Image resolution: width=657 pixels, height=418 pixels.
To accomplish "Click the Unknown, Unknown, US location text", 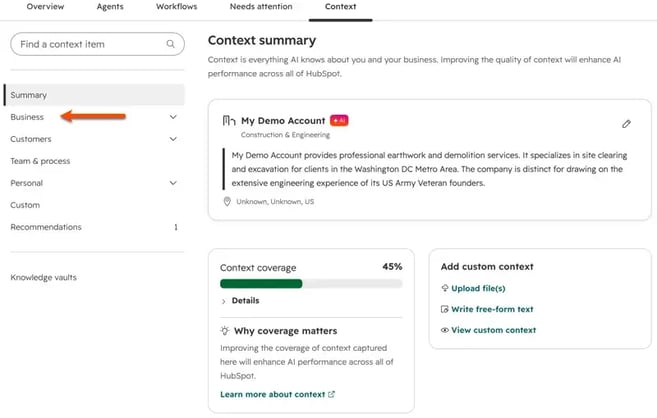I will 275,201.
